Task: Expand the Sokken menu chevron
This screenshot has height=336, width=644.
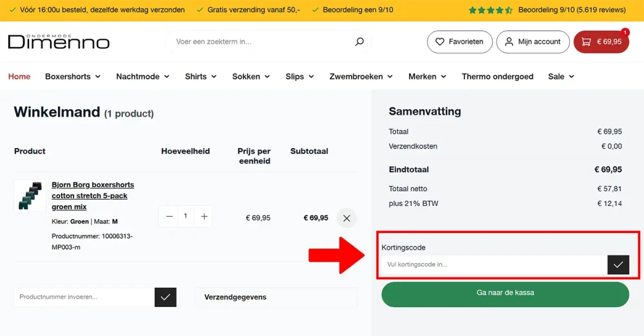Action: pos(267,77)
